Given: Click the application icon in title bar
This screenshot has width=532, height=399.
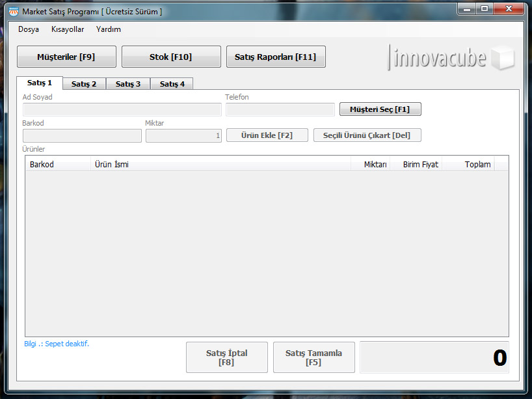Looking at the screenshot, I should tap(14, 12).
